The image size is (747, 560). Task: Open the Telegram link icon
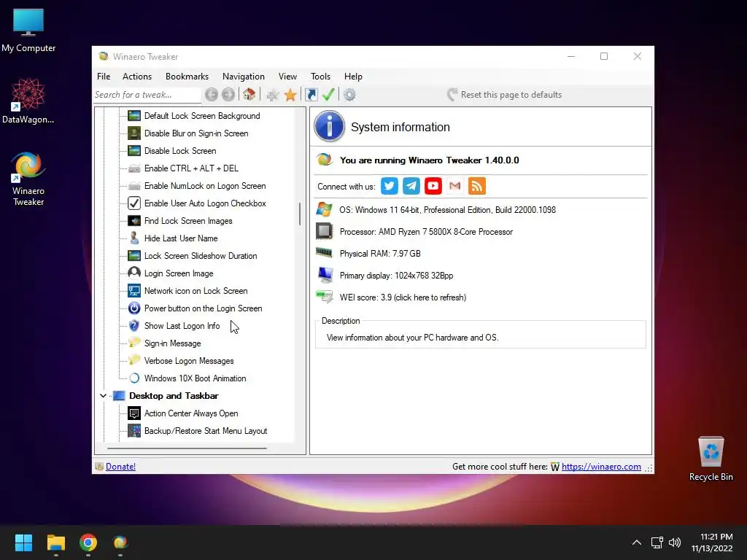point(411,186)
